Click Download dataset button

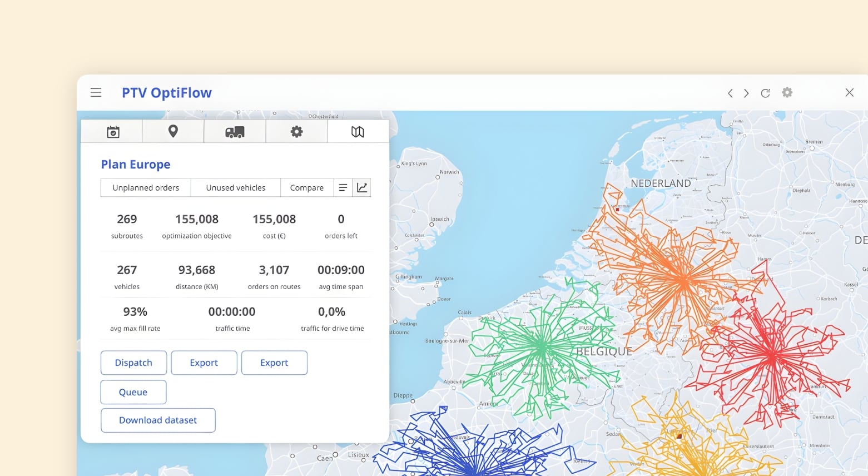click(x=158, y=420)
